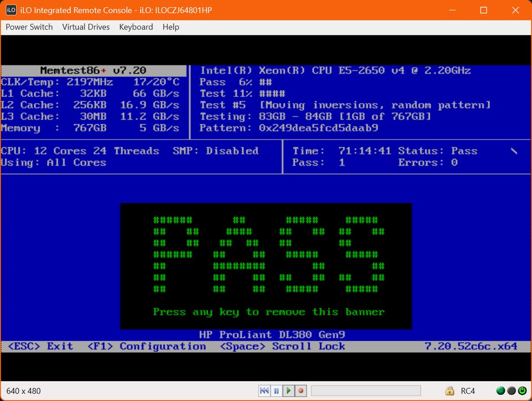Click the <ESC> Exit option
The height and width of the screenshot is (401, 532).
tap(40, 346)
